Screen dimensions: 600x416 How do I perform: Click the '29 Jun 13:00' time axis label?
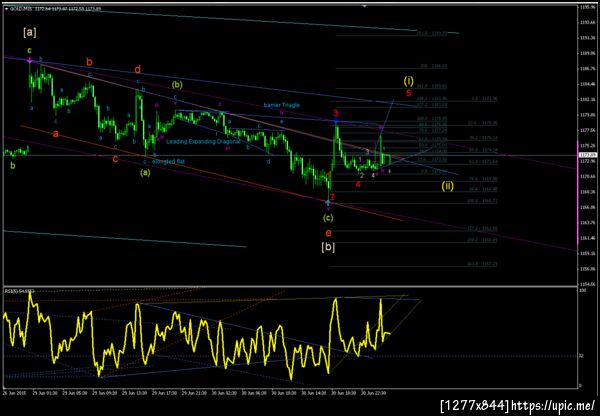[135, 393]
